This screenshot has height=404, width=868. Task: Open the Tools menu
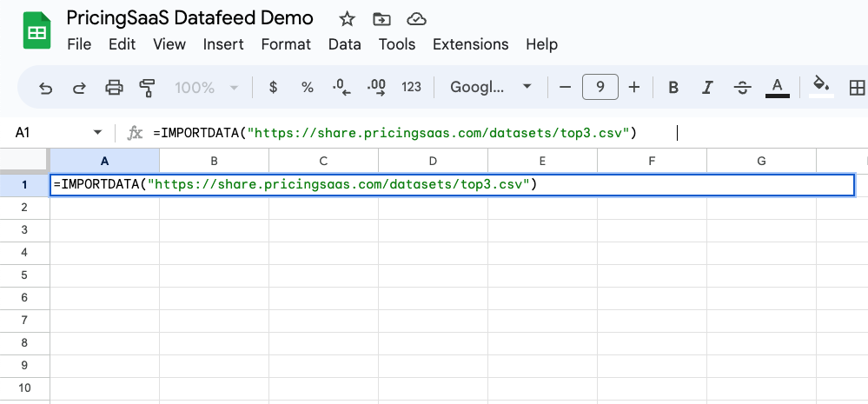(397, 44)
